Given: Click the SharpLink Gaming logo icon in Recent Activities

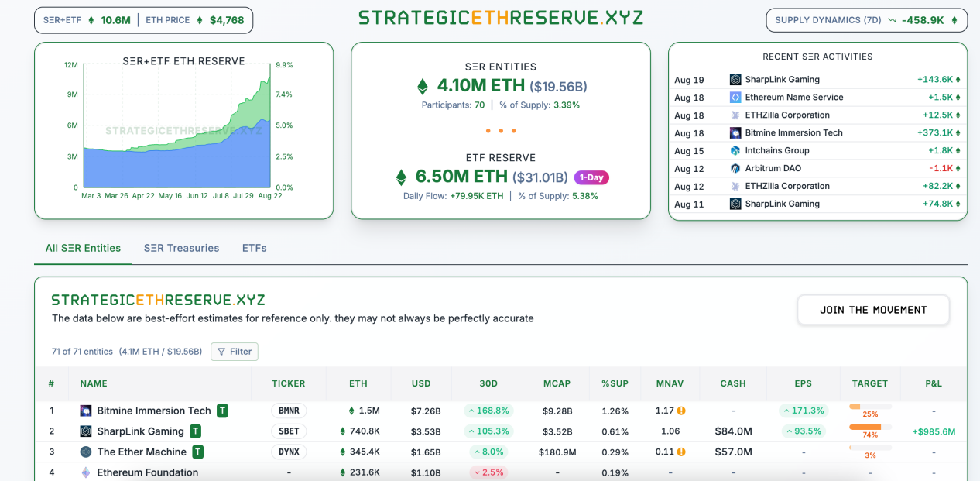Looking at the screenshot, I should click(x=732, y=79).
